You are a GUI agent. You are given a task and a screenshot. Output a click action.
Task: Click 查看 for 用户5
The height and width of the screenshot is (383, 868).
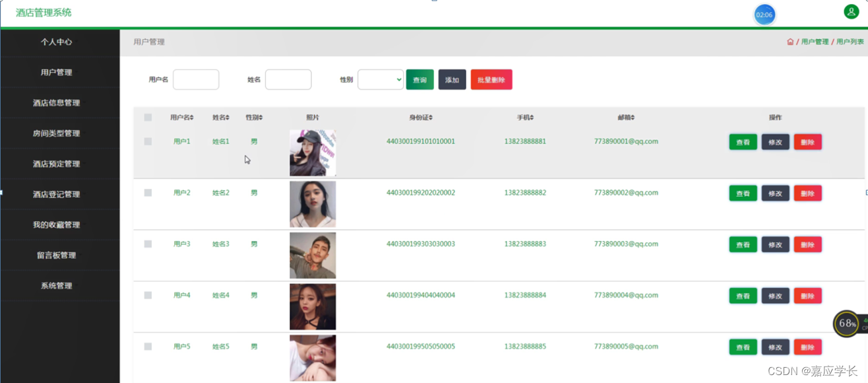click(x=743, y=347)
